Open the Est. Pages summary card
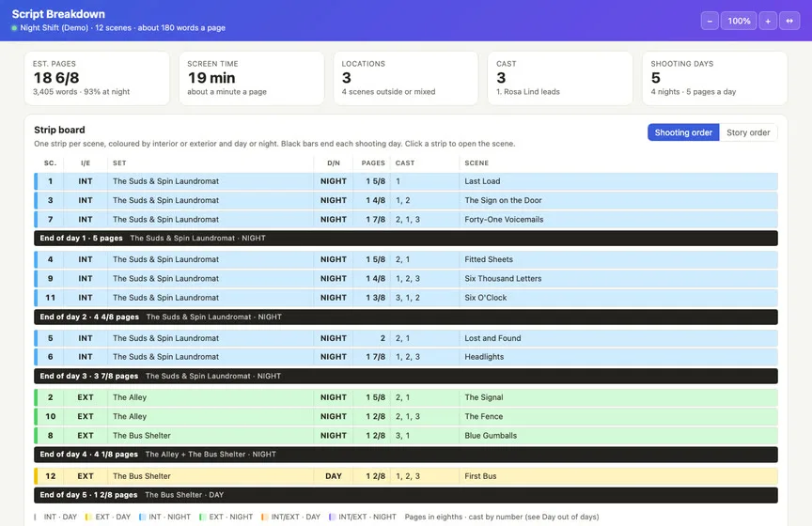Viewport: 812px width, 526px height. point(97,78)
